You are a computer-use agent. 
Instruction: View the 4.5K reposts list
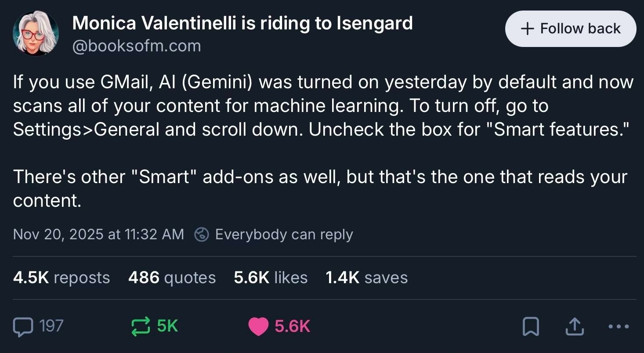click(x=62, y=277)
